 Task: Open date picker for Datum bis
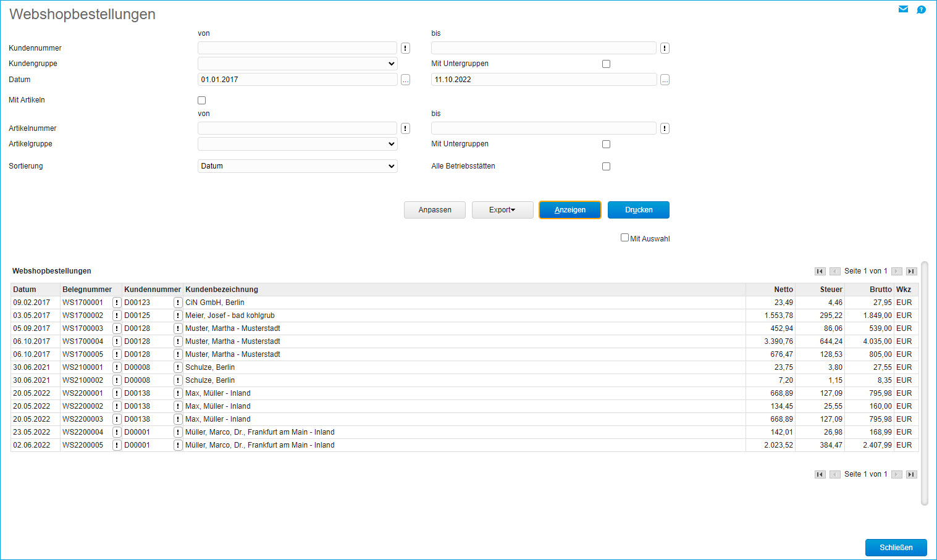[x=665, y=80]
